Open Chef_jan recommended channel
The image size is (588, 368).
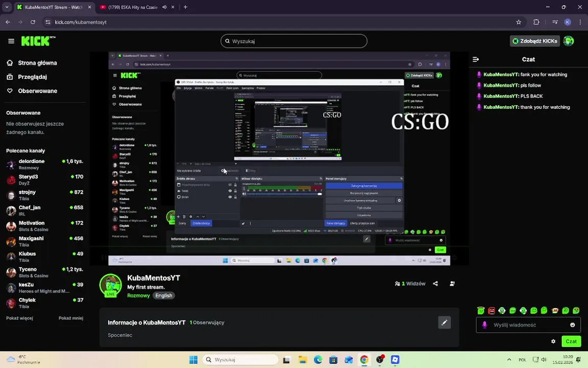click(x=44, y=210)
